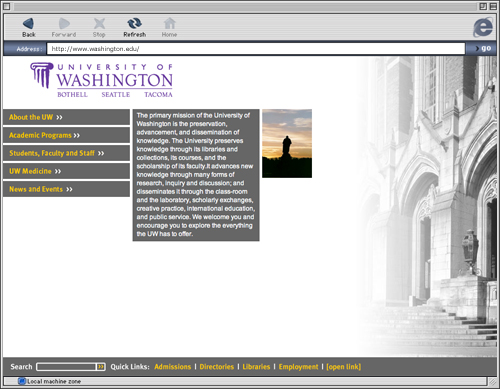Click the Address: label
The width and height of the screenshot is (500, 389).
pyautogui.click(x=29, y=49)
